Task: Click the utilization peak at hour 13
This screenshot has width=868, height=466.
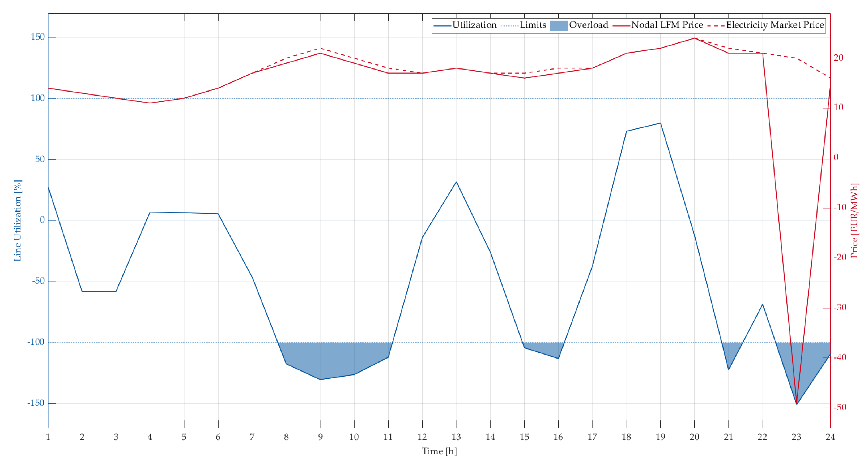Action: [456, 182]
